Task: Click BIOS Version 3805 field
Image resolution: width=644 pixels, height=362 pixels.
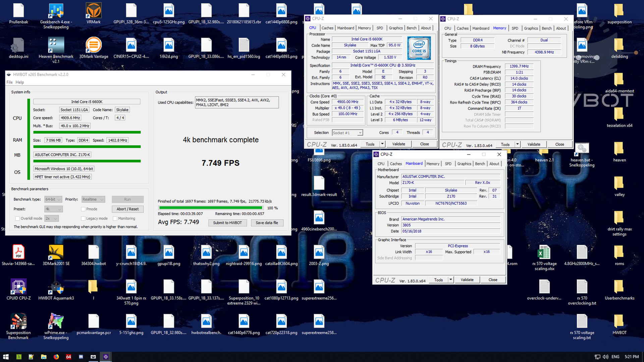Action: click(451, 225)
